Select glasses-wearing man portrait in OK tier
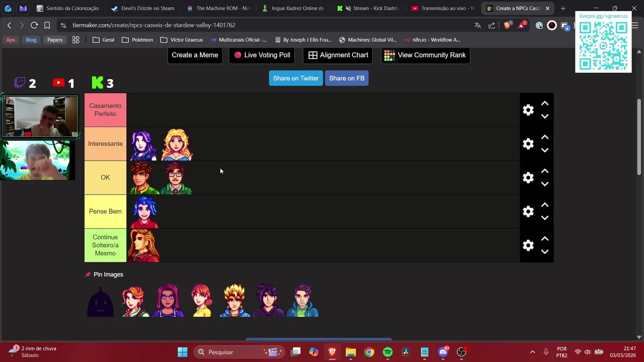The width and height of the screenshot is (644, 362). pyautogui.click(x=177, y=178)
